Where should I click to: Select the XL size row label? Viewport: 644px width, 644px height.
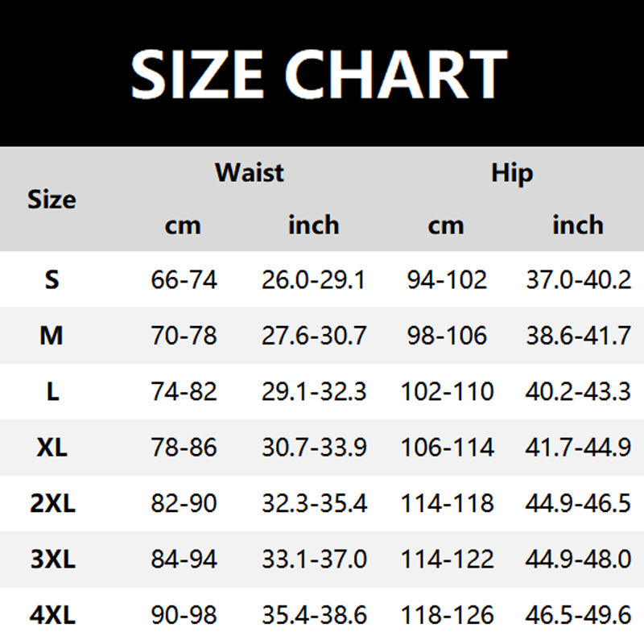point(52,447)
